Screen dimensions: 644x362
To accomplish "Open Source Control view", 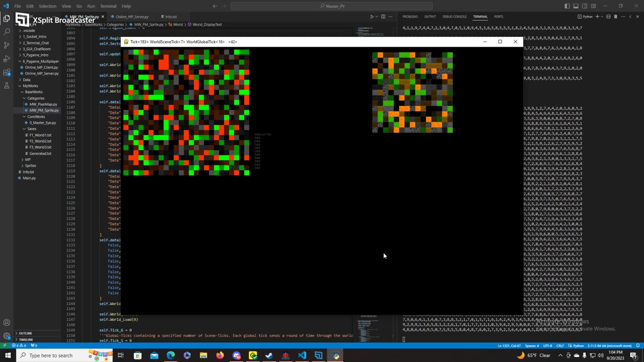I will (7, 45).
